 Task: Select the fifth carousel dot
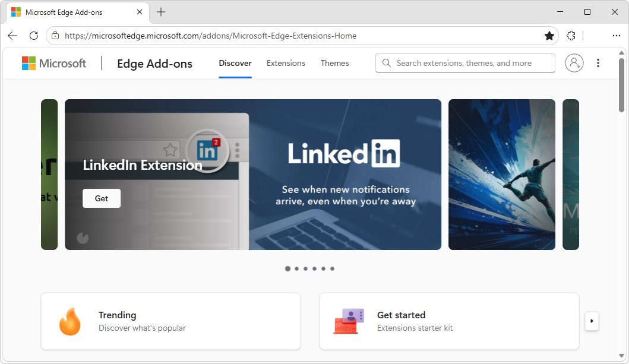point(323,268)
